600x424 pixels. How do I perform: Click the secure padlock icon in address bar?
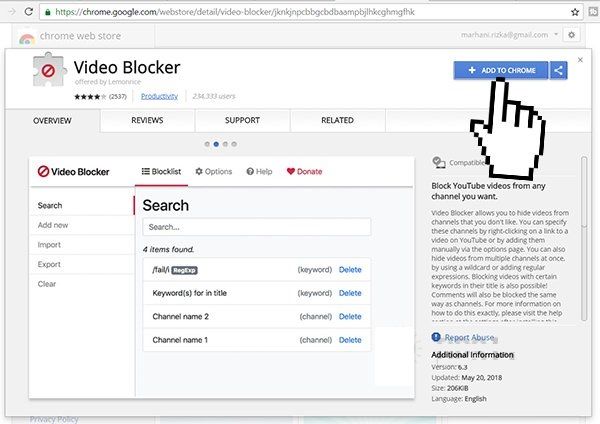pos(47,12)
